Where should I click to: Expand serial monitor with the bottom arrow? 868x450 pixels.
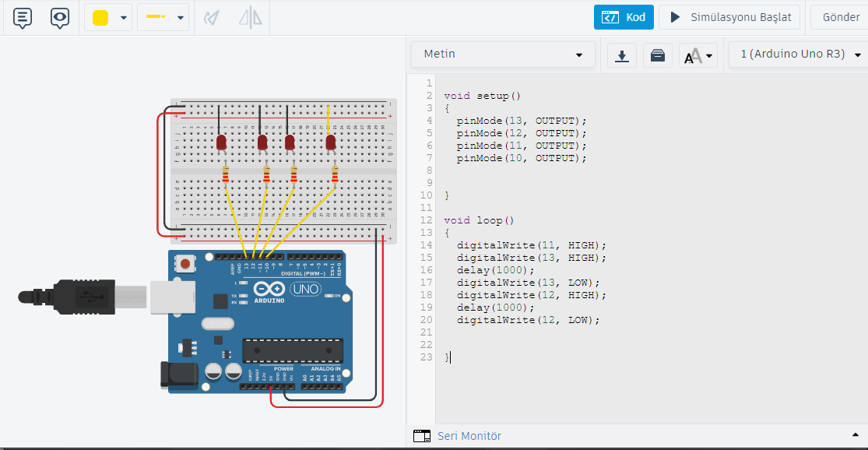pos(856,434)
